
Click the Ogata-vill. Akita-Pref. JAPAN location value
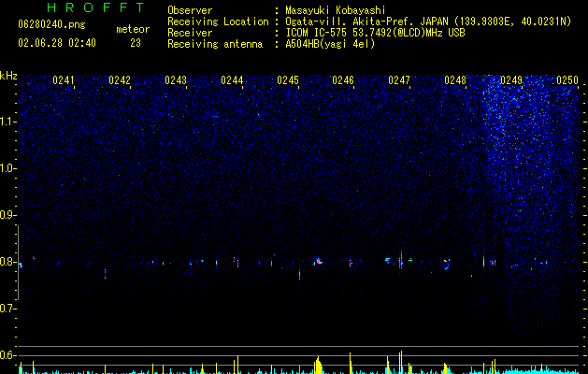(428, 22)
